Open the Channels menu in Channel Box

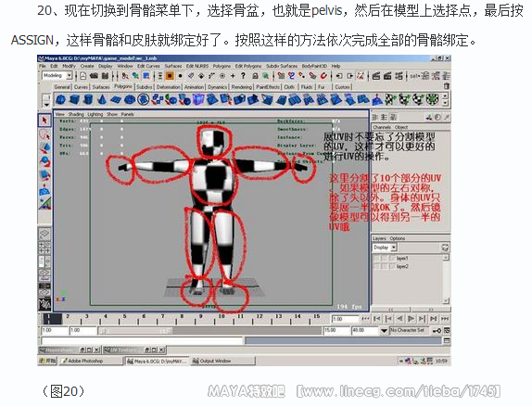tap(382, 127)
